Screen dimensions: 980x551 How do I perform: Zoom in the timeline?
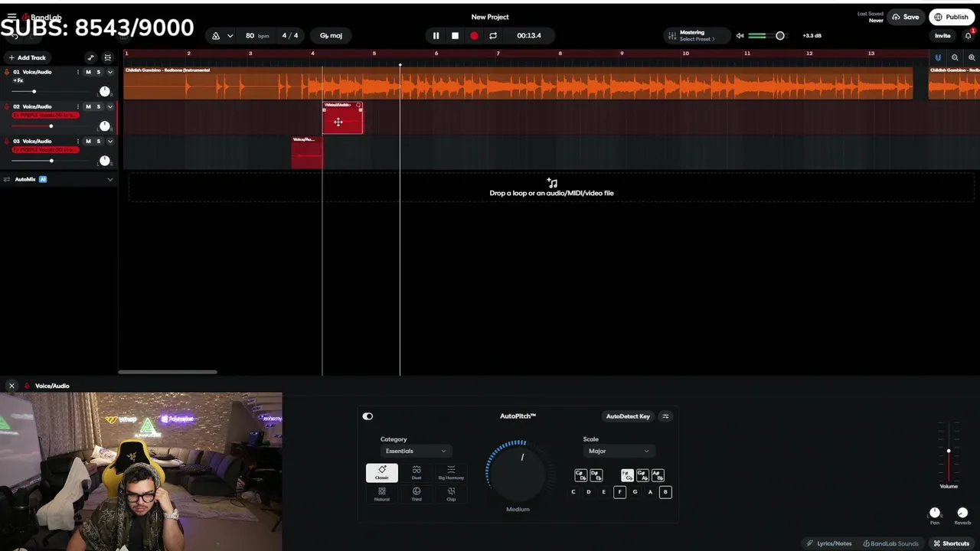(x=972, y=57)
